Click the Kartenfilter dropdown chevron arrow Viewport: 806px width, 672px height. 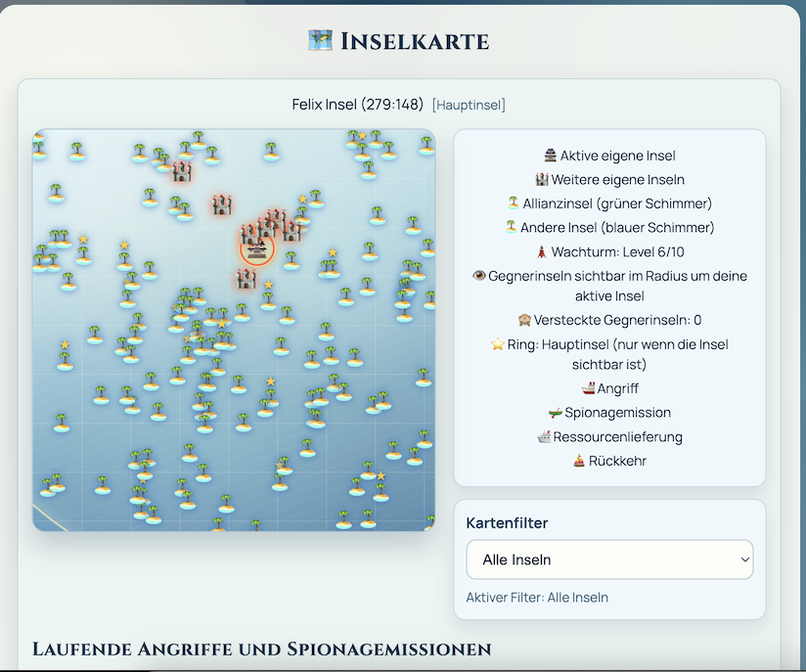coord(745,560)
